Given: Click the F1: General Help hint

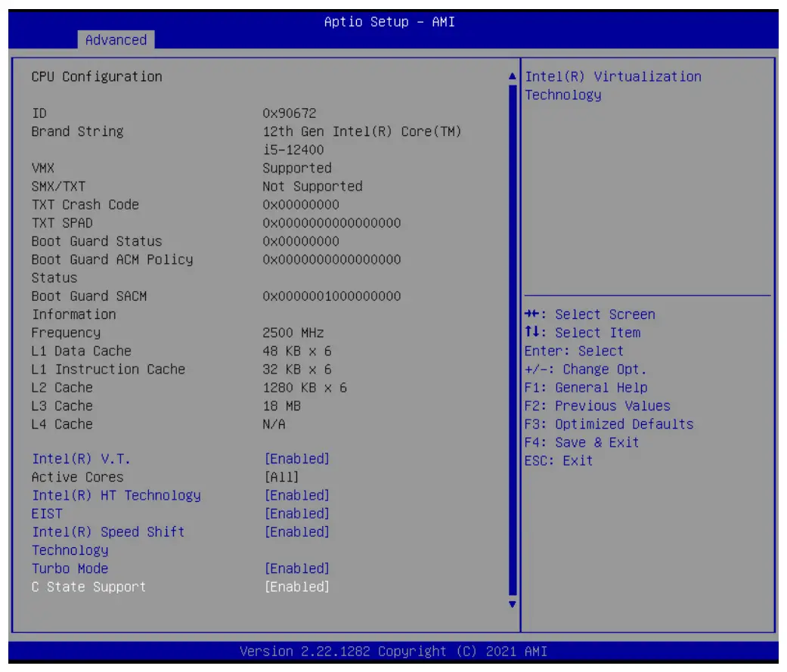Looking at the screenshot, I should click(x=586, y=388).
